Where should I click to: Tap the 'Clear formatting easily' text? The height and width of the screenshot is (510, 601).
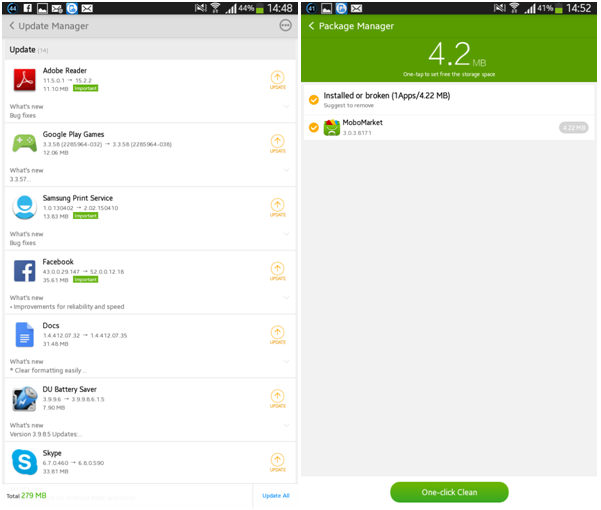48,371
